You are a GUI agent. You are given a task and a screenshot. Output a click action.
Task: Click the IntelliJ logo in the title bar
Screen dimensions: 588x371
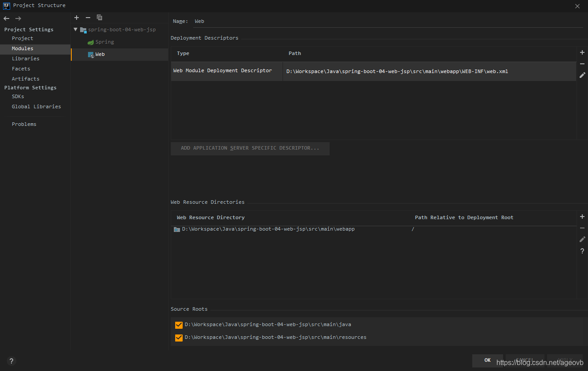(x=7, y=5)
